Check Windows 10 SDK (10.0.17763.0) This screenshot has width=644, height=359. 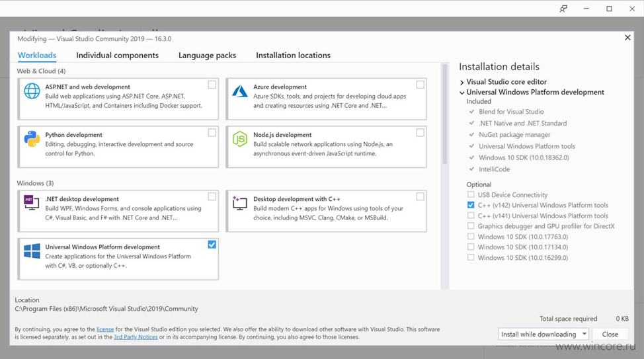471,236
